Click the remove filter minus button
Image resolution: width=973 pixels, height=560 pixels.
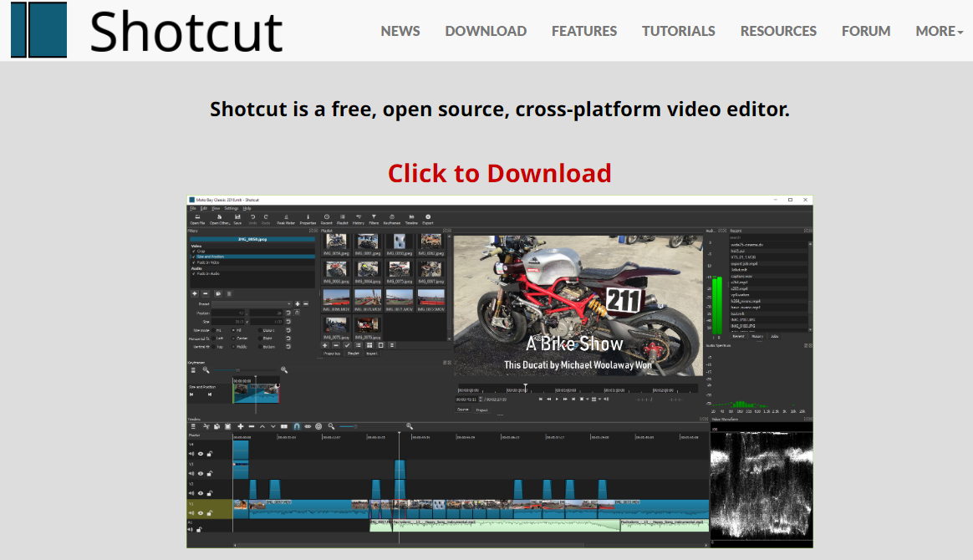(206, 293)
